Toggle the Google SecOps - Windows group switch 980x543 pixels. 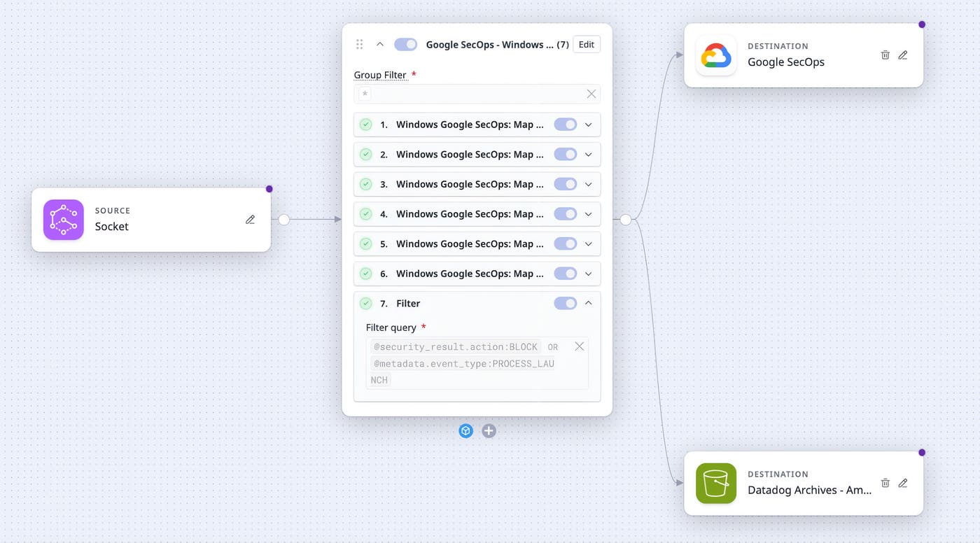tap(406, 44)
